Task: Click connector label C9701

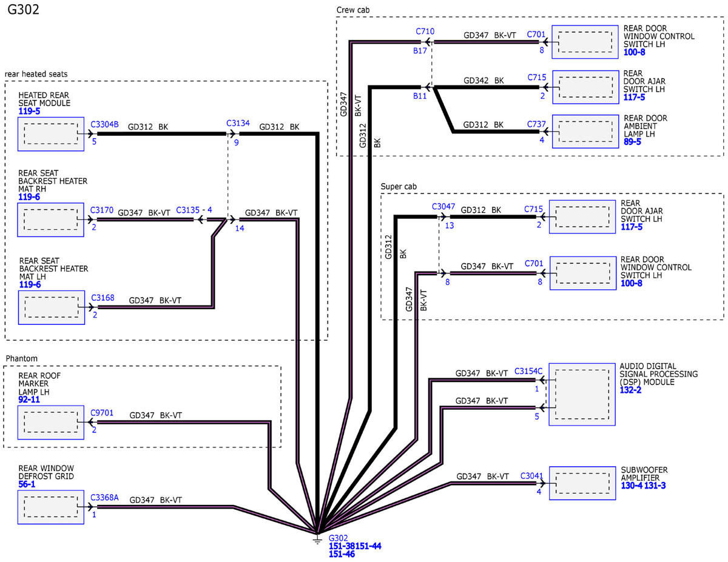Action: (x=102, y=413)
